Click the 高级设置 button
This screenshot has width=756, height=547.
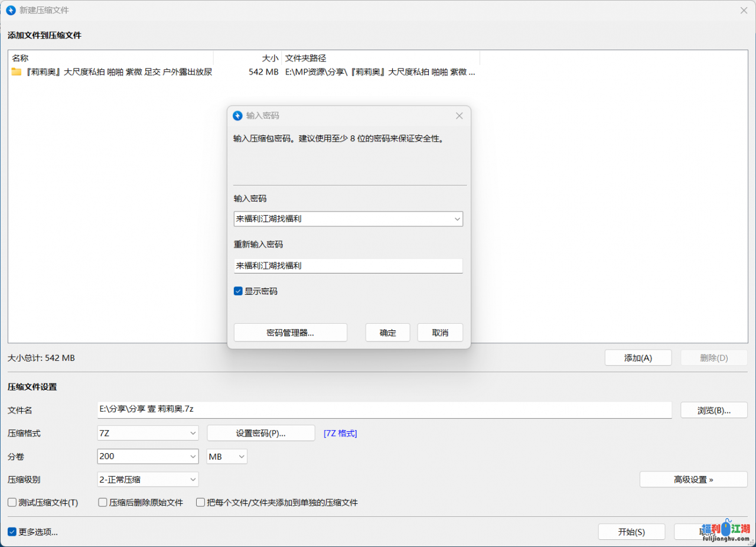click(693, 480)
